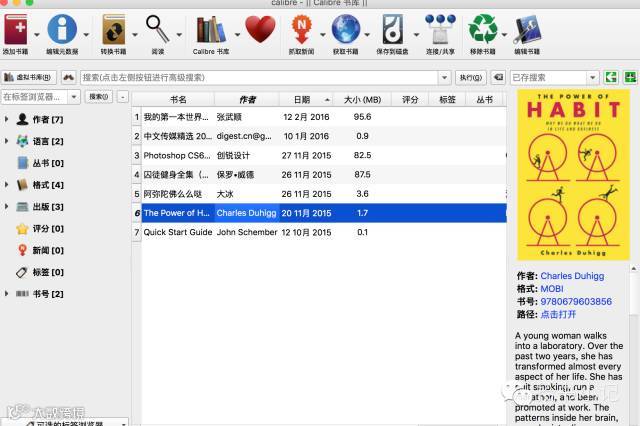The image size is (640, 426).
Task: Open search history dropdown arrow
Action: coord(444,77)
